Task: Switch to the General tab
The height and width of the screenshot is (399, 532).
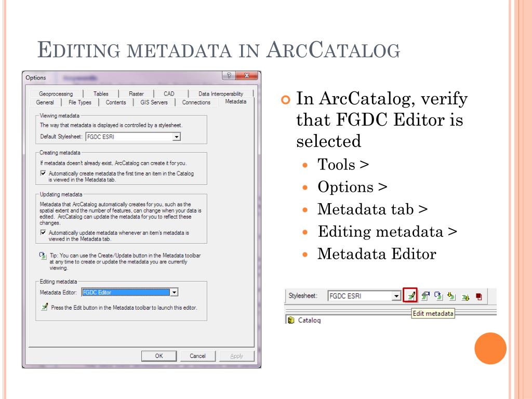Action: (45, 102)
